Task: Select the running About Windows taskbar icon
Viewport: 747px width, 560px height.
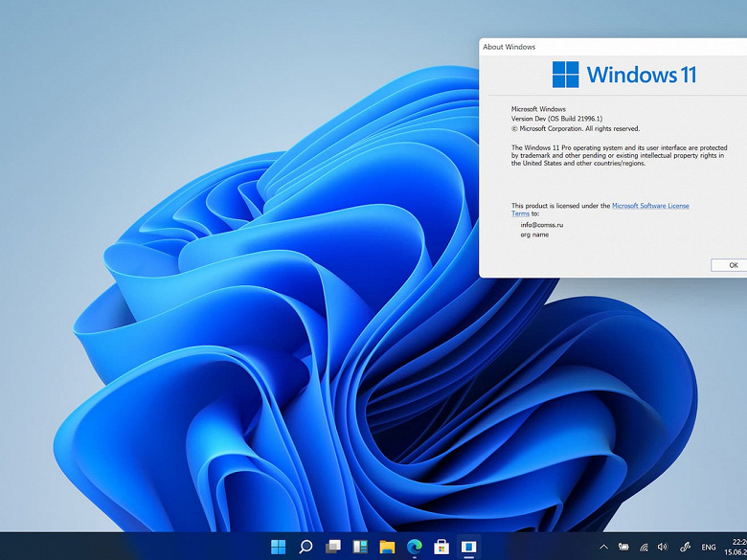Action: tap(469, 547)
